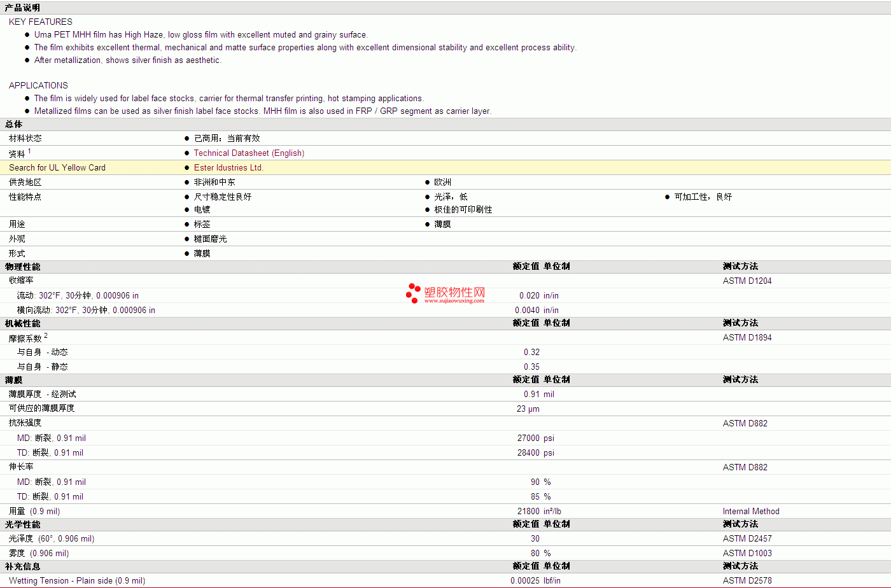Open the Ester Idustries Ltd. link

tap(228, 168)
